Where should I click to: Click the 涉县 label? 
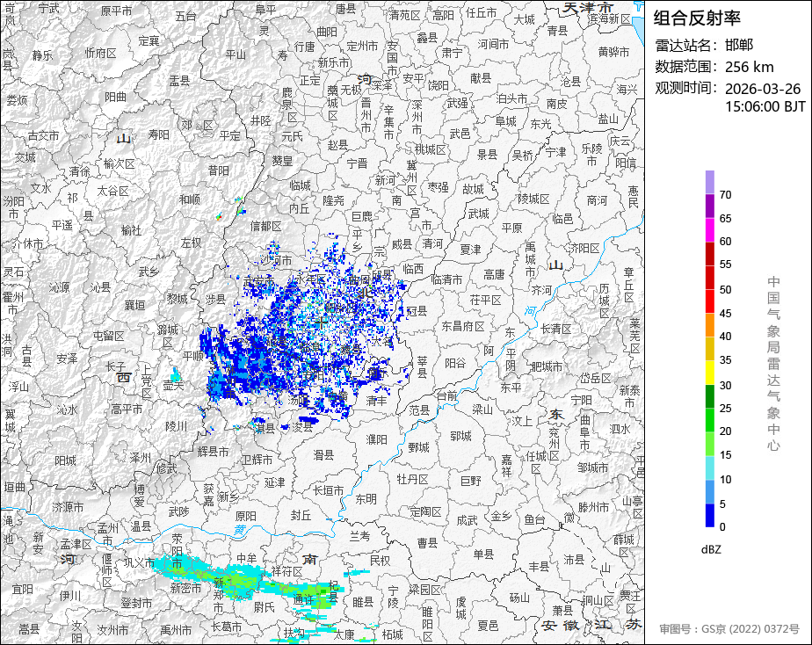click(x=215, y=299)
